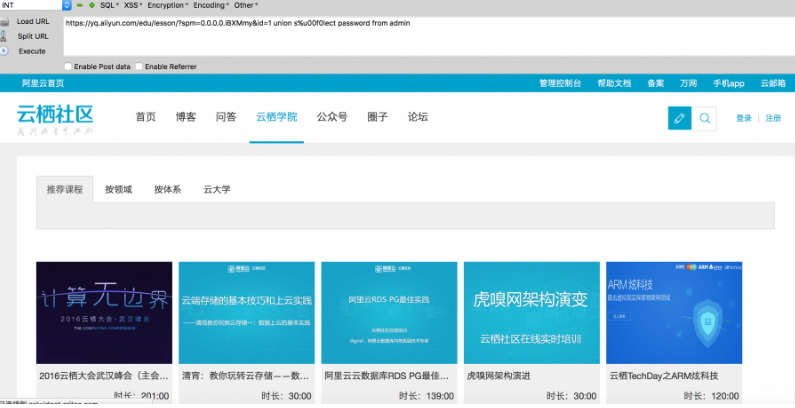Click the green minus icon in HackBar toolbar
Viewport: 795px width, 408px height.
point(80,5)
